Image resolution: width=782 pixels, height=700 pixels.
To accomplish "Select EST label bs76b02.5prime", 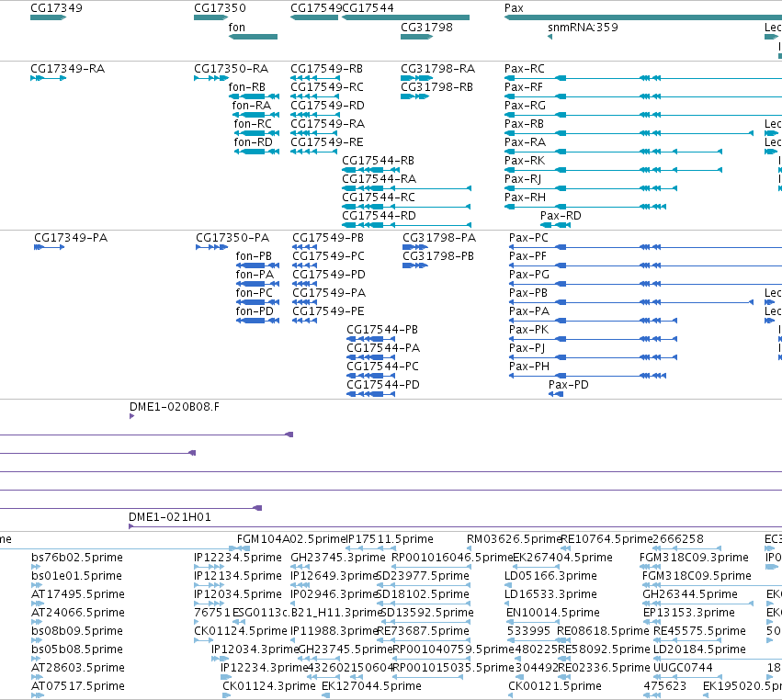I will click(77, 557).
